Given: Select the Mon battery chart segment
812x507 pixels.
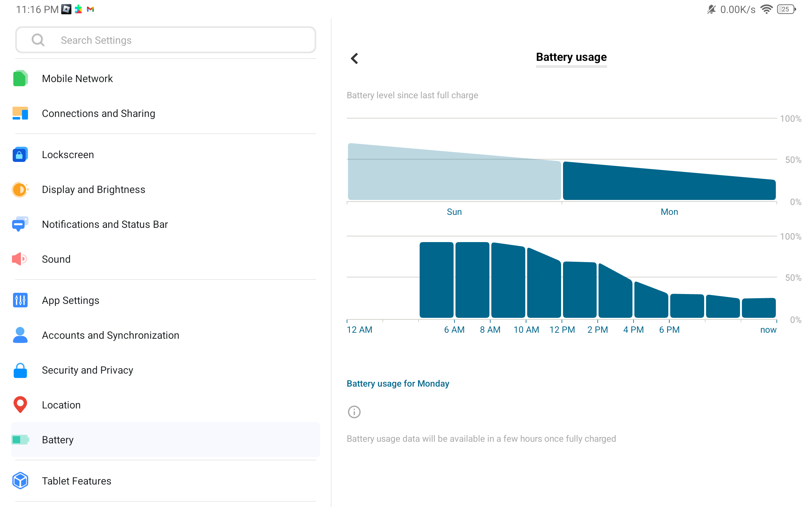Looking at the screenshot, I should point(669,181).
